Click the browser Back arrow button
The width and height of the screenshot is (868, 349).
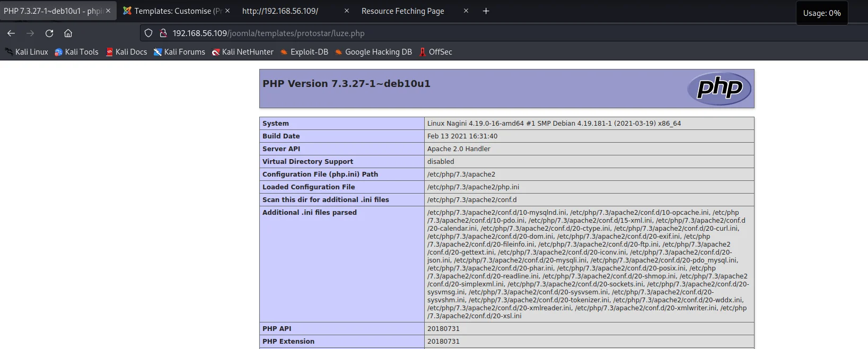[x=11, y=33]
